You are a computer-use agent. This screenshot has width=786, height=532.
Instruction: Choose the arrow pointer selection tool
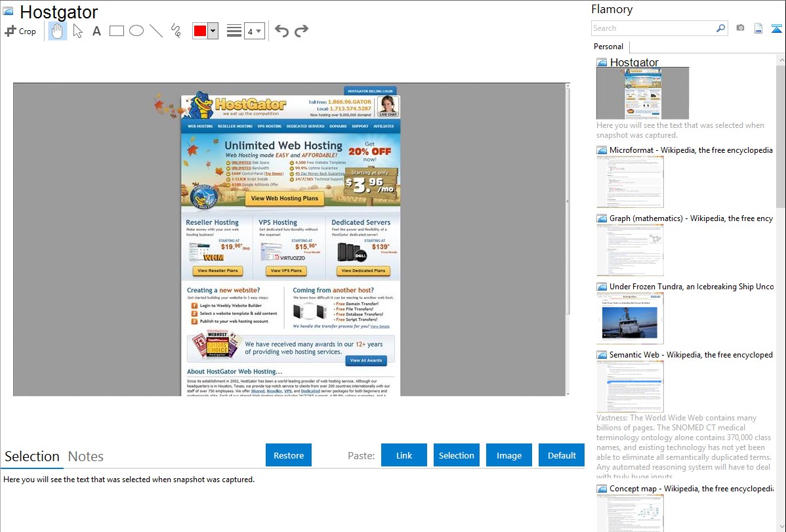click(77, 31)
